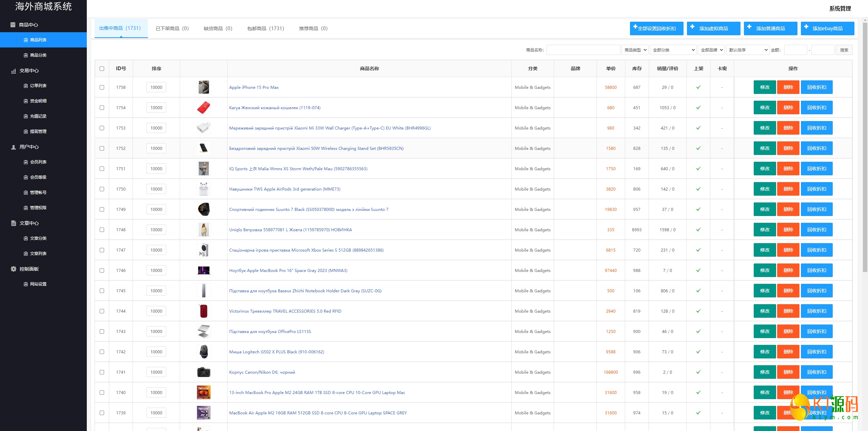Click the 文章中心 document icon
The image size is (868, 431).
click(x=14, y=223)
